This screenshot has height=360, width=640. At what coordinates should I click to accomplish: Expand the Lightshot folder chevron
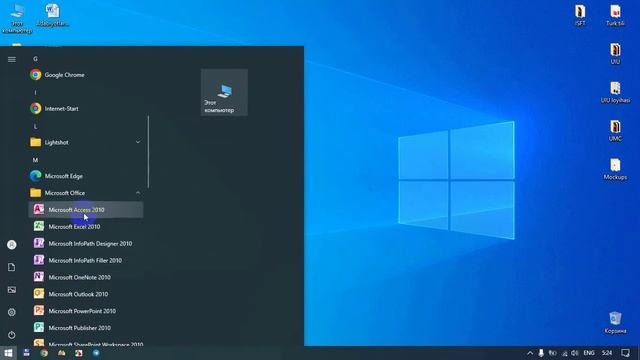(138, 142)
